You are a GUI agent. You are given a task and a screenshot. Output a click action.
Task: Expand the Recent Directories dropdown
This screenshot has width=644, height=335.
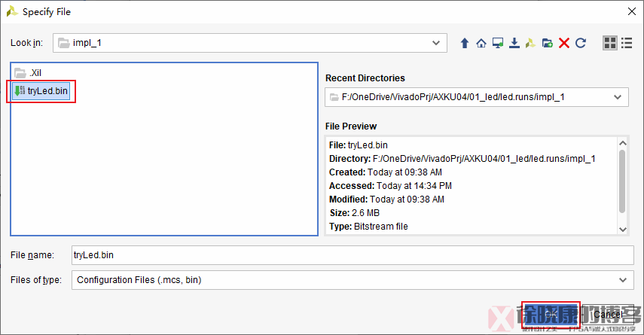[618, 97]
